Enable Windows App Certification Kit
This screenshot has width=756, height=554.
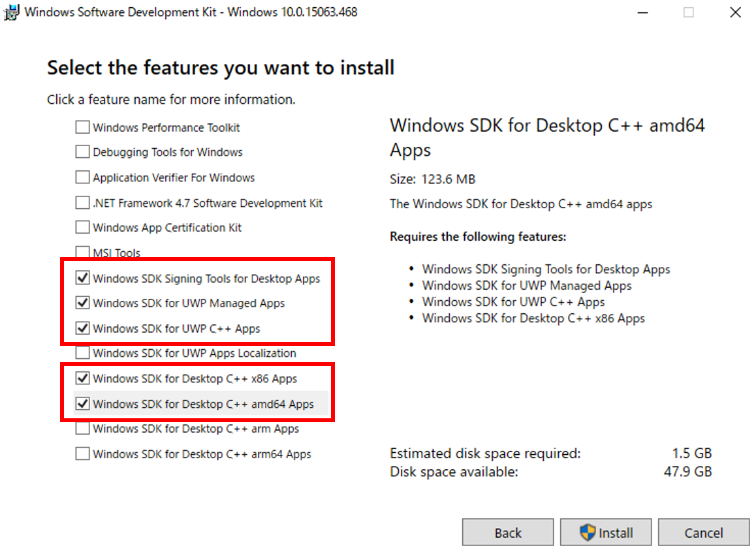(x=82, y=227)
